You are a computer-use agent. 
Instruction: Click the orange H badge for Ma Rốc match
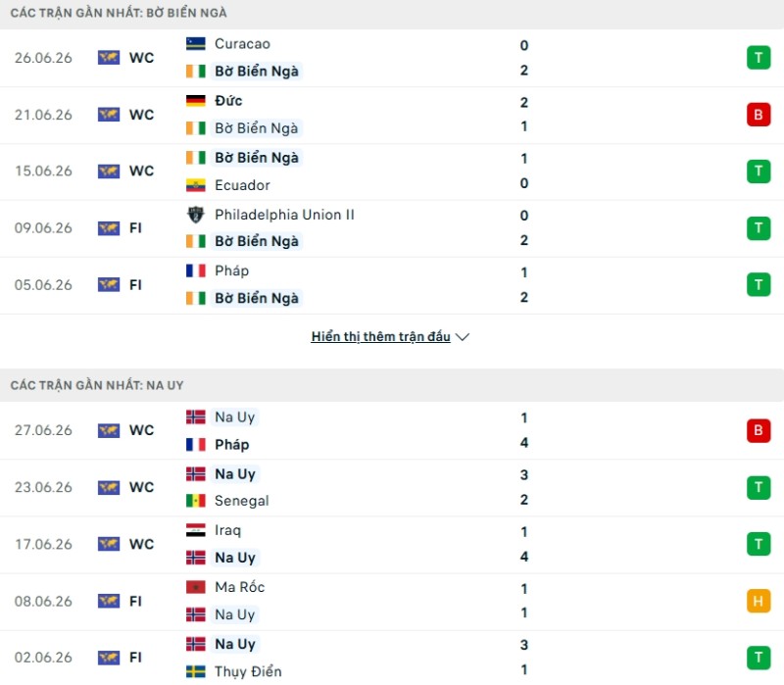759,601
